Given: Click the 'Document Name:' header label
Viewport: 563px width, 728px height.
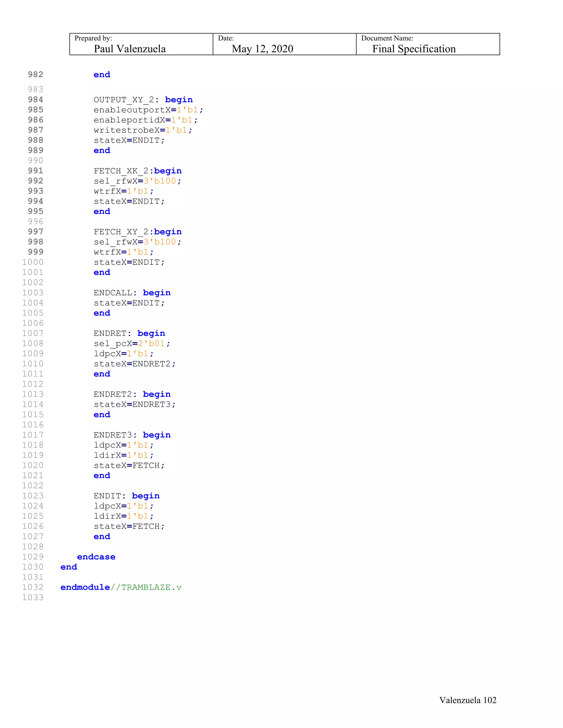Looking at the screenshot, I should pos(387,38).
